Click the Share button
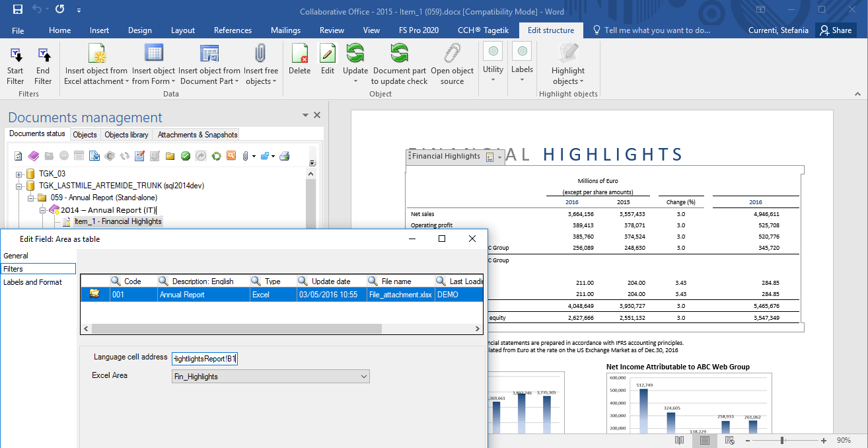 (x=835, y=30)
